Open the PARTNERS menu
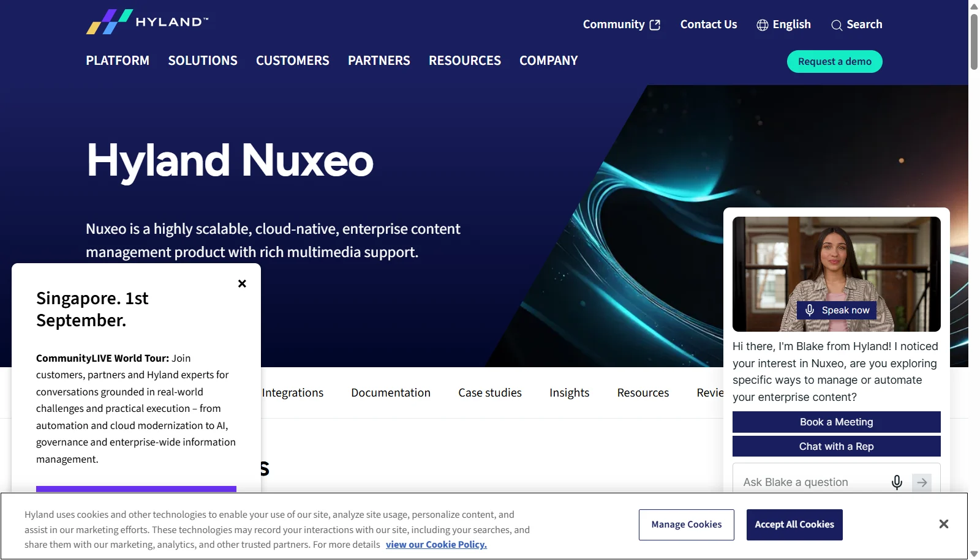 379,61
